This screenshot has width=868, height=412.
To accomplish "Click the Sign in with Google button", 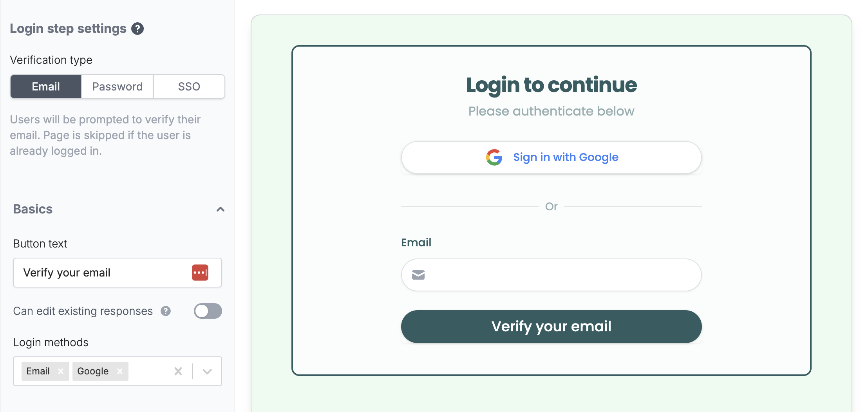I will (x=552, y=157).
